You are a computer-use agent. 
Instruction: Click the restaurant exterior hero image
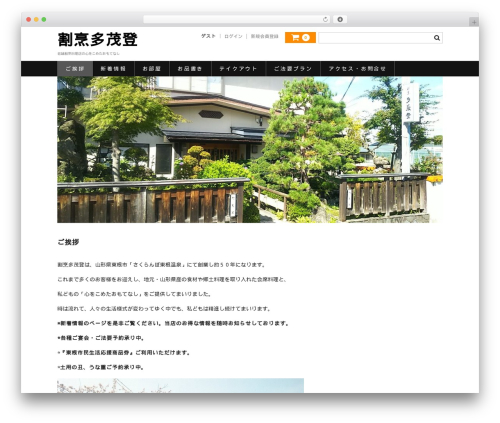pos(250,149)
